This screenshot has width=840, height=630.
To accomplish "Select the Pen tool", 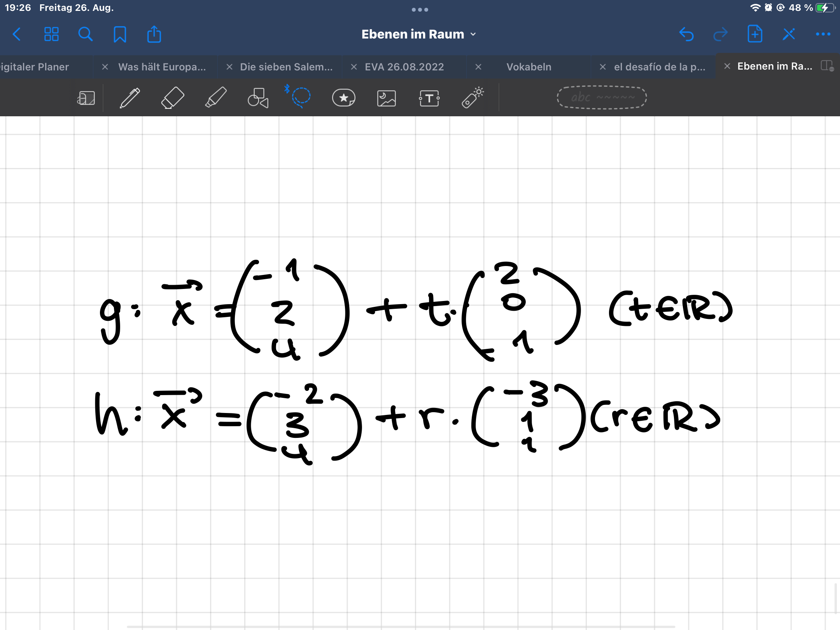I will pyautogui.click(x=130, y=98).
